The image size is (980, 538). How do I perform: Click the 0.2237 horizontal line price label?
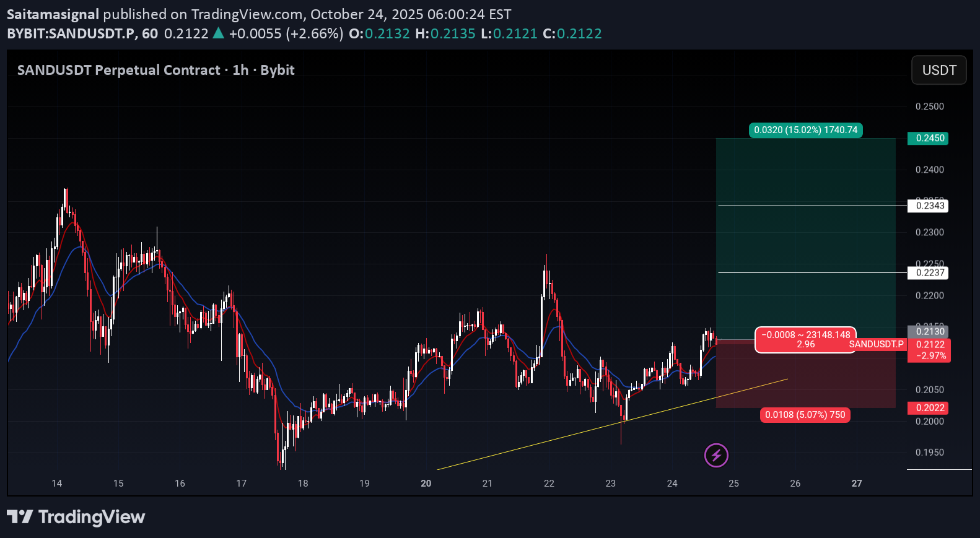[x=927, y=272]
